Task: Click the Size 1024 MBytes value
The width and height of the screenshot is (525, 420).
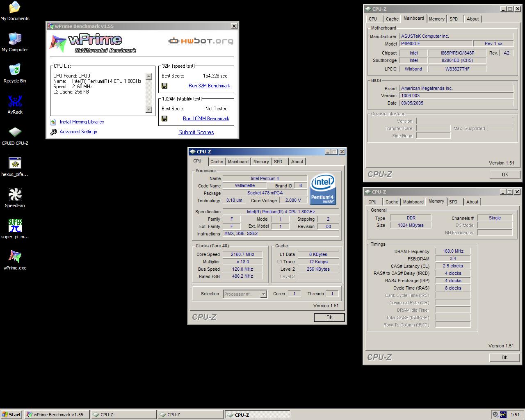Action: pos(411,225)
